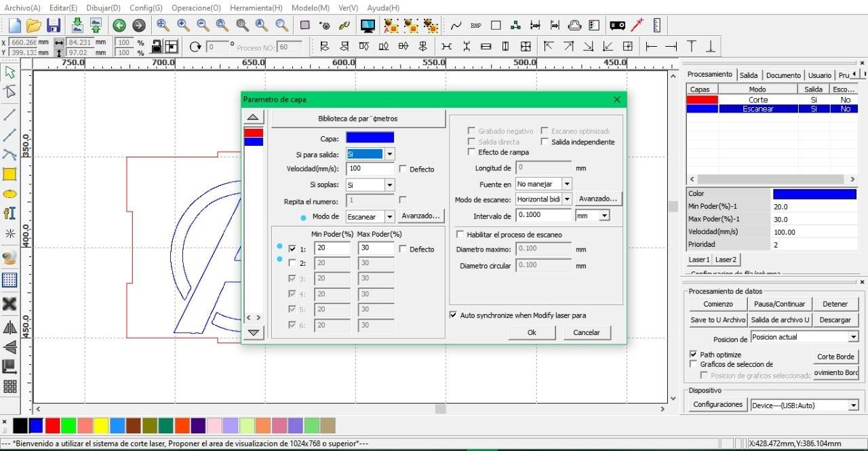
Task: Open the Fuente en No manejar dropdown
Action: (x=567, y=184)
